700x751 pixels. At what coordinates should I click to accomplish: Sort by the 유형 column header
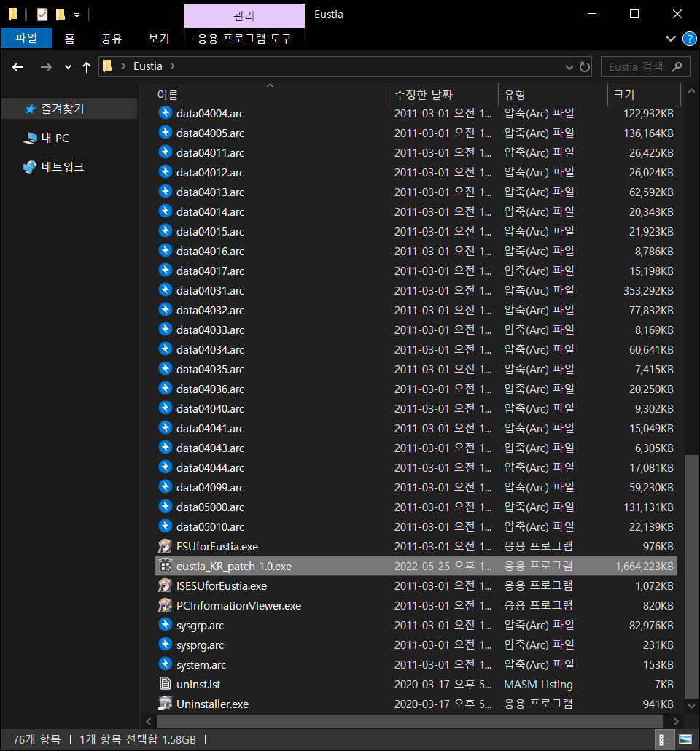pos(553,94)
